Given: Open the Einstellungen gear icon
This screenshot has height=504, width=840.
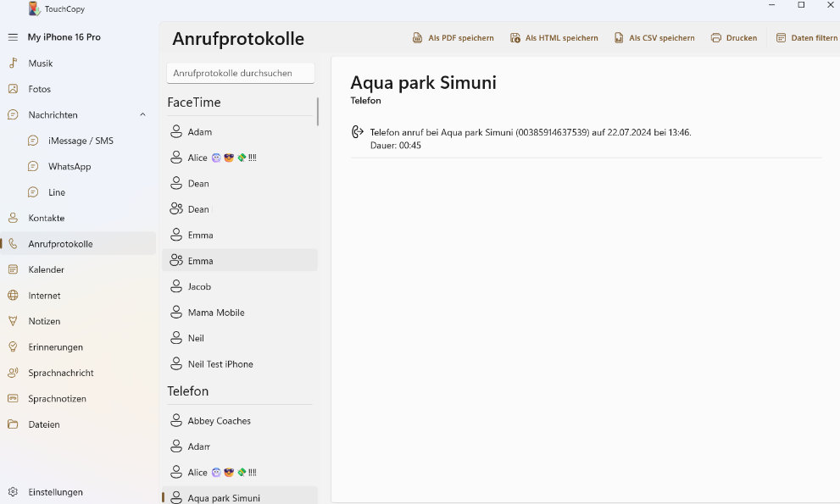Looking at the screenshot, I should [x=13, y=492].
